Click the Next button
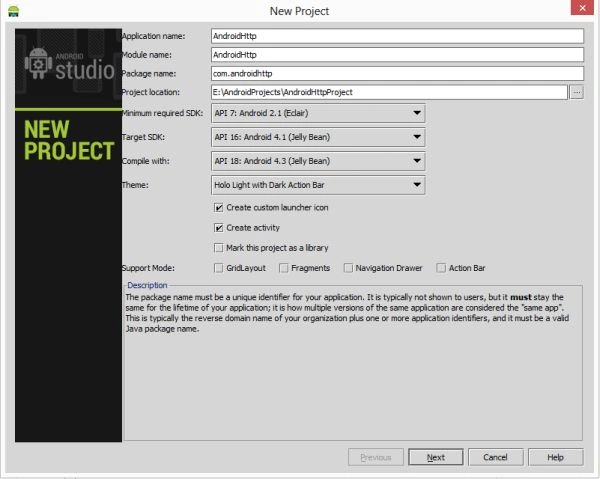Viewport: 600px width, 479px height. [435, 457]
